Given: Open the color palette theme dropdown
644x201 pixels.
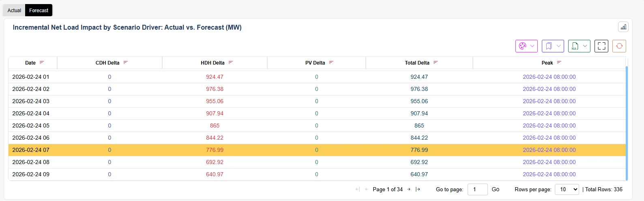Looking at the screenshot, I should [x=526, y=46].
